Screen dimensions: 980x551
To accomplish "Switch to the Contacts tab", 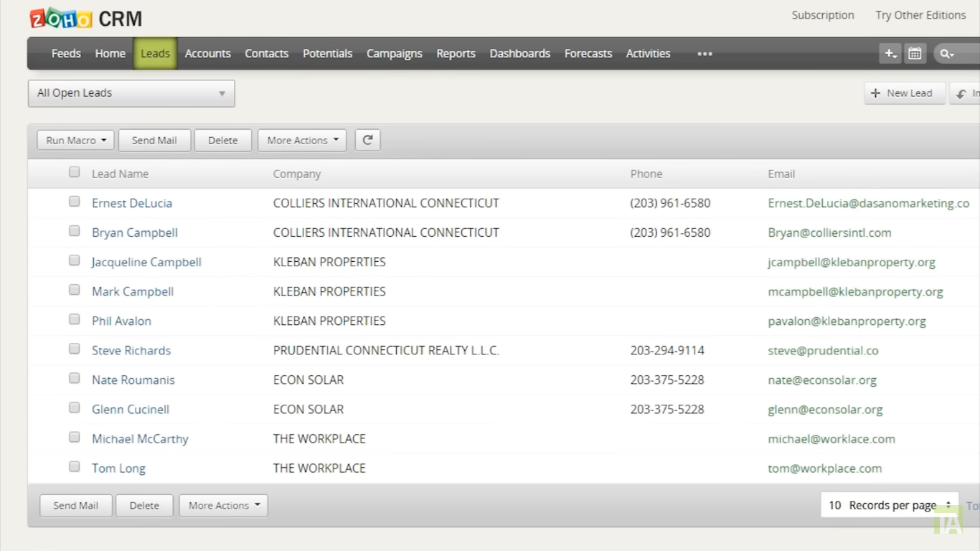I will tap(266, 54).
